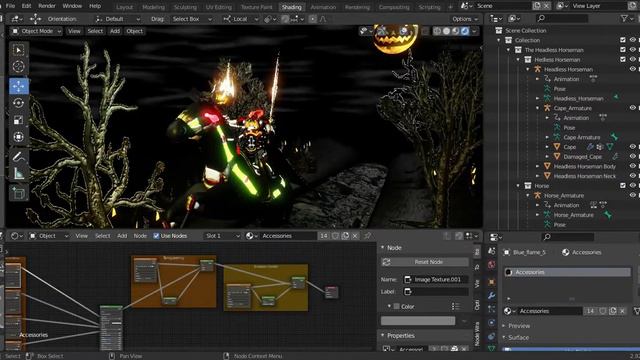Toggle Horse collection checkbox in outliner
The image size is (640, 360).
coord(623,186)
